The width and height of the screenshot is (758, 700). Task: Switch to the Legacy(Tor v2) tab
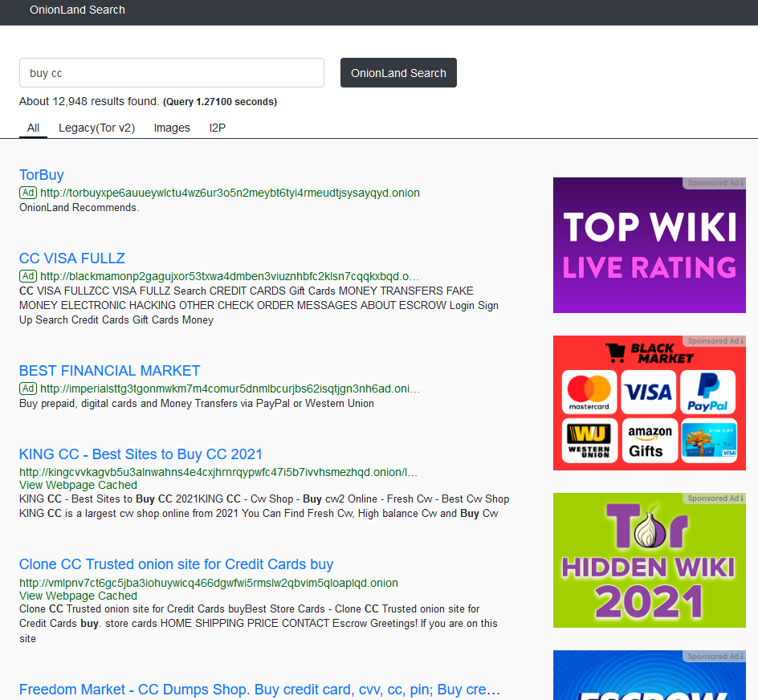coord(96,128)
